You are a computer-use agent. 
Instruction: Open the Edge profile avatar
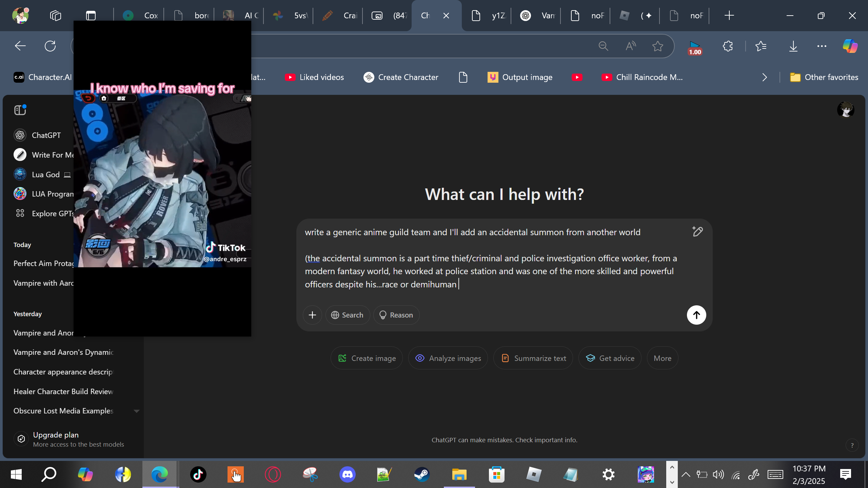coord(20,15)
